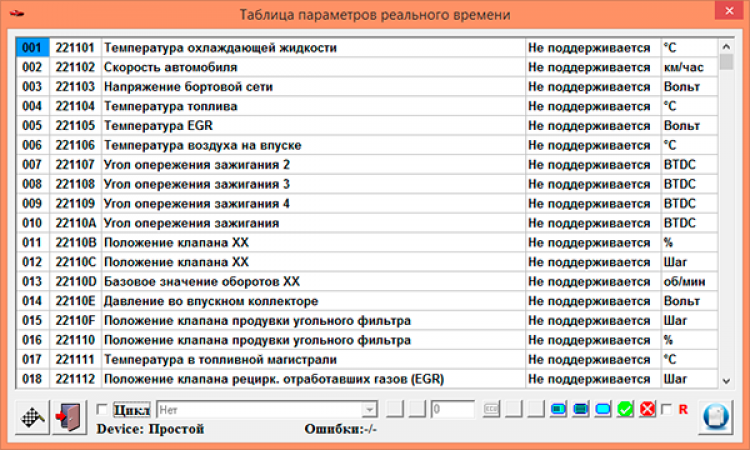Click Ошибки:-/- status text

tap(341, 429)
